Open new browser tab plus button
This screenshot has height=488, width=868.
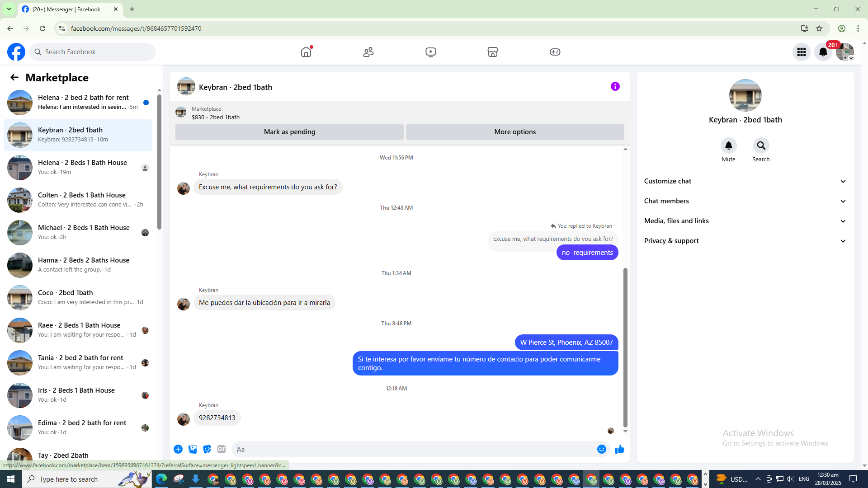[132, 9]
